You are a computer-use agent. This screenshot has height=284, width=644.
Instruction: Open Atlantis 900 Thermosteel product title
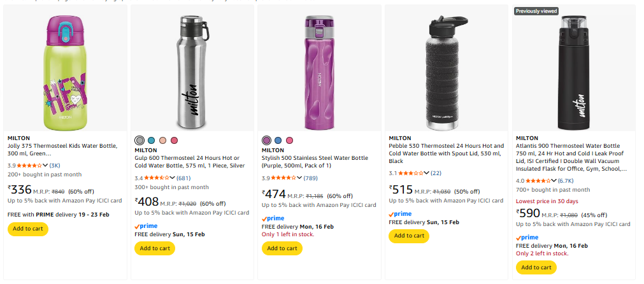571,157
